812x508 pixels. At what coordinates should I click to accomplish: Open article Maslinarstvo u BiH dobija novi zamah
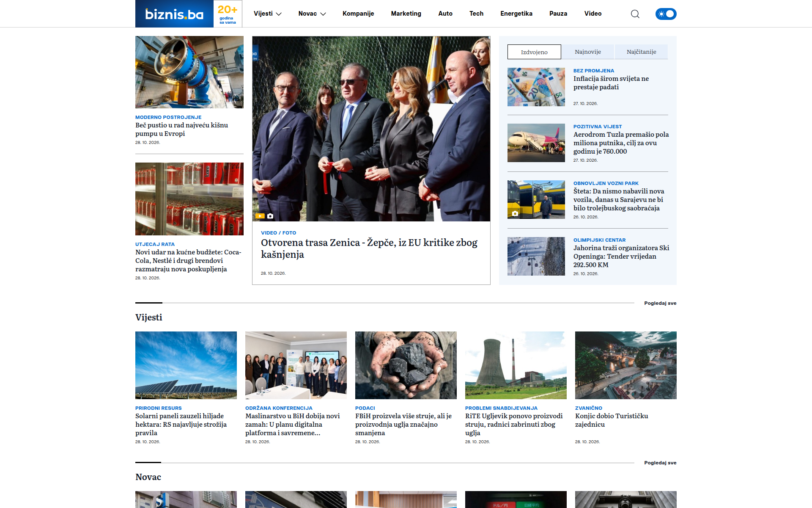[x=293, y=425]
